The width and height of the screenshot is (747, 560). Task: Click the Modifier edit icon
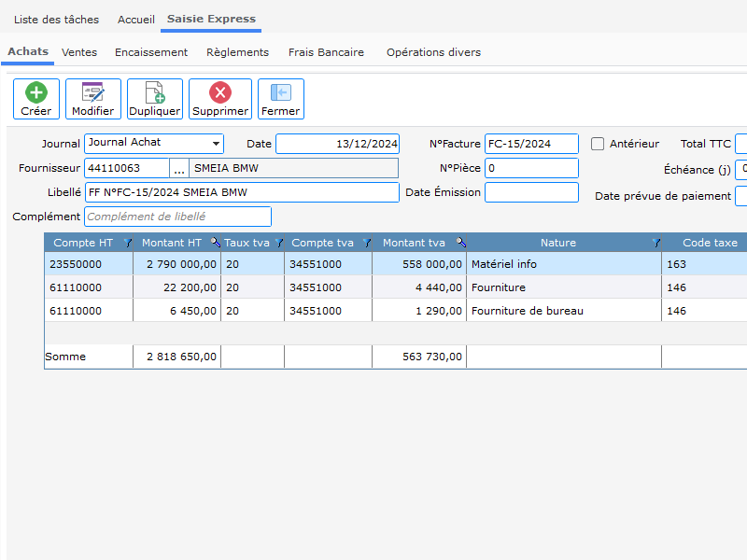coord(92,92)
